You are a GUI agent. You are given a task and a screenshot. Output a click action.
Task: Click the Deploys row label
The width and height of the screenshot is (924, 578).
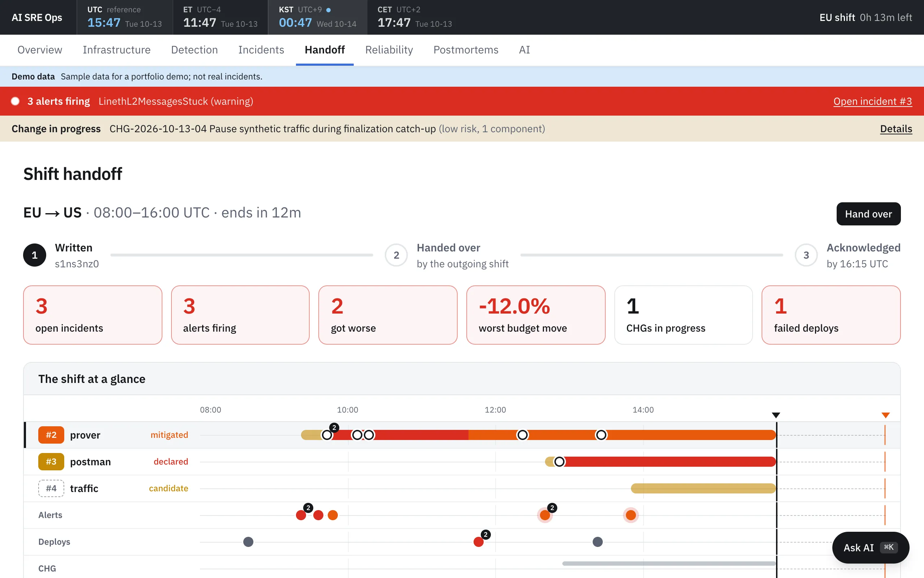point(54,542)
